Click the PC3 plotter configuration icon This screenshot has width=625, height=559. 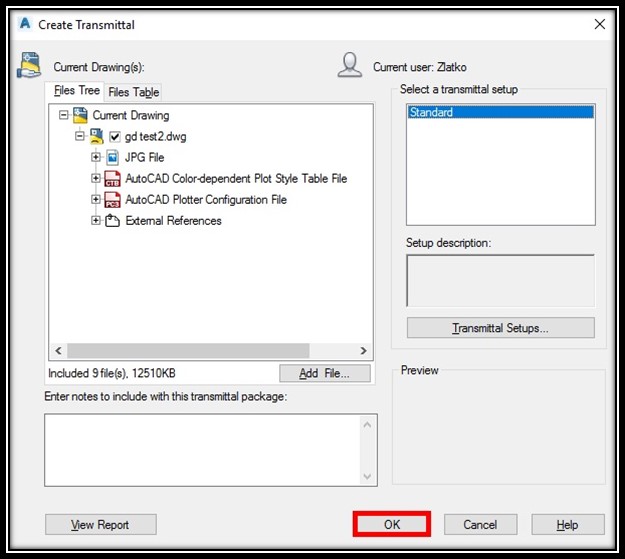click(112, 200)
